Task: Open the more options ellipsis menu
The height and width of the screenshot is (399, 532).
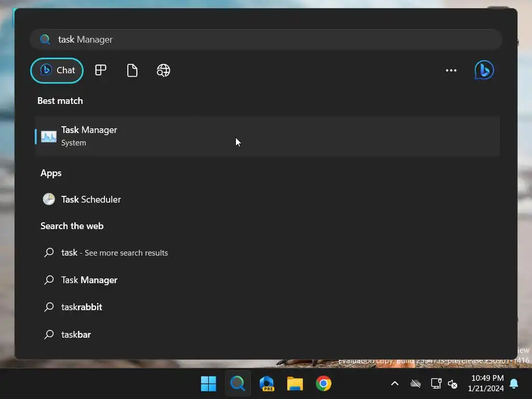Action: pos(451,70)
